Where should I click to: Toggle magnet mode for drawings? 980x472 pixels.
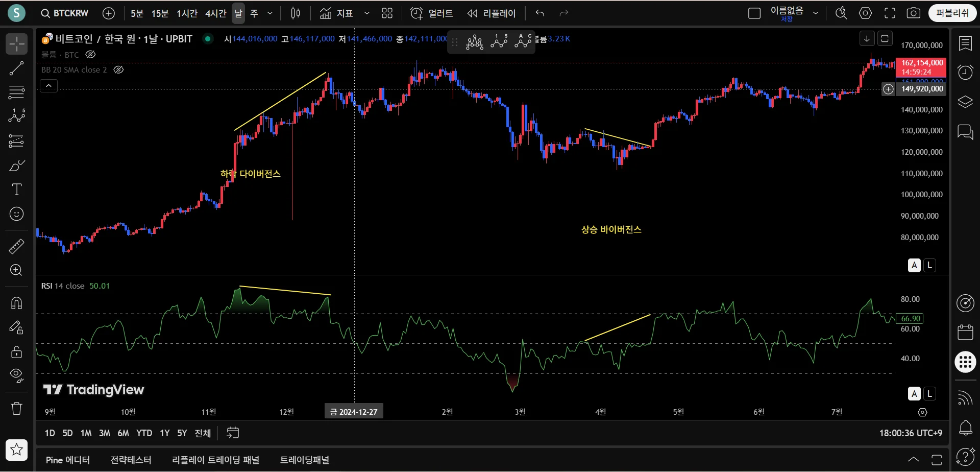click(16, 303)
